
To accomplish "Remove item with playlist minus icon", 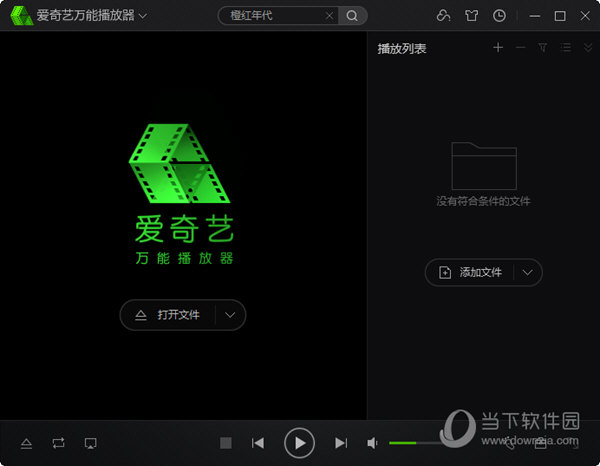I will point(520,48).
